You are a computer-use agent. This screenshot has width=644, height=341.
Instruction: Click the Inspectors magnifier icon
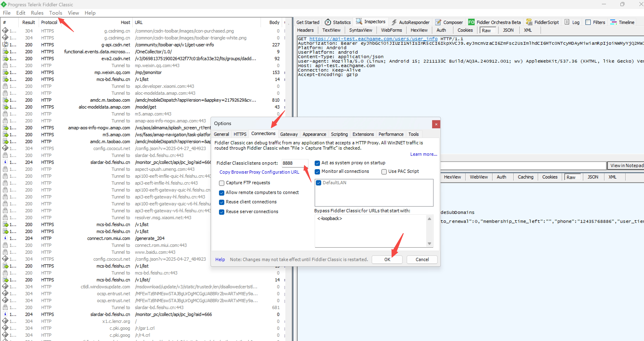point(359,22)
